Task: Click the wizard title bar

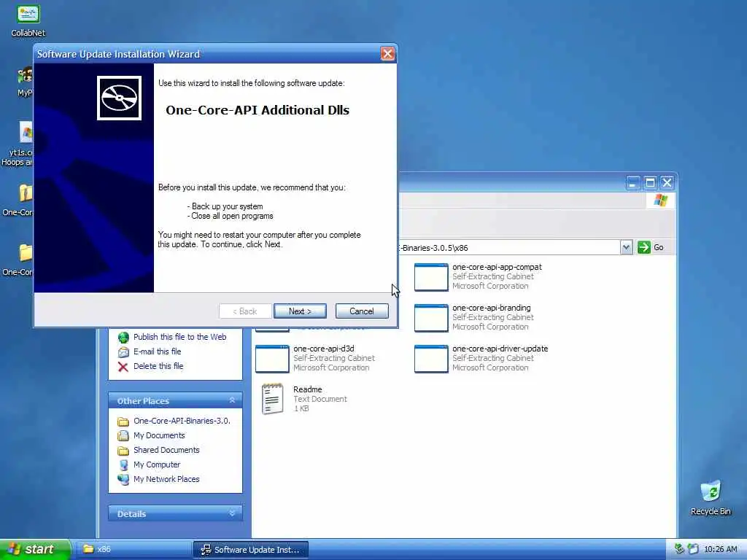Action: 207,54
